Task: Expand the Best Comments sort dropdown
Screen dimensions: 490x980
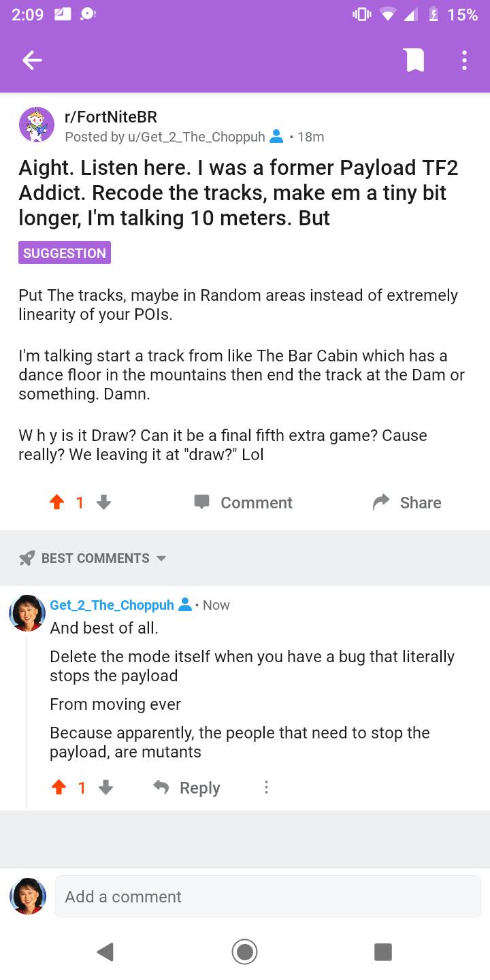Action: point(161,558)
